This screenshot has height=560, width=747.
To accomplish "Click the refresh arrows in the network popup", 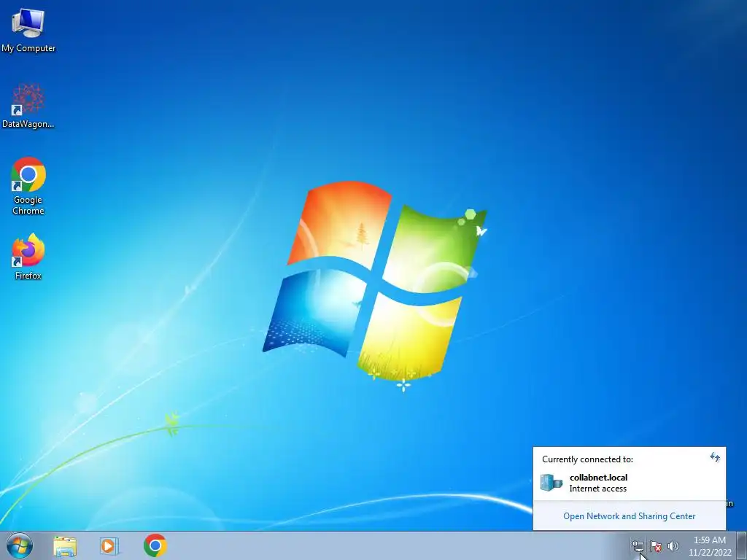I will [715, 457].
